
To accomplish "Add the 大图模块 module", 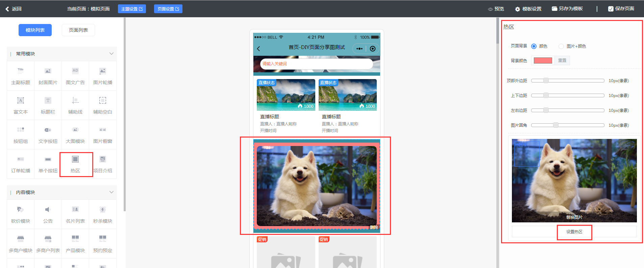I will pos(75,135).
